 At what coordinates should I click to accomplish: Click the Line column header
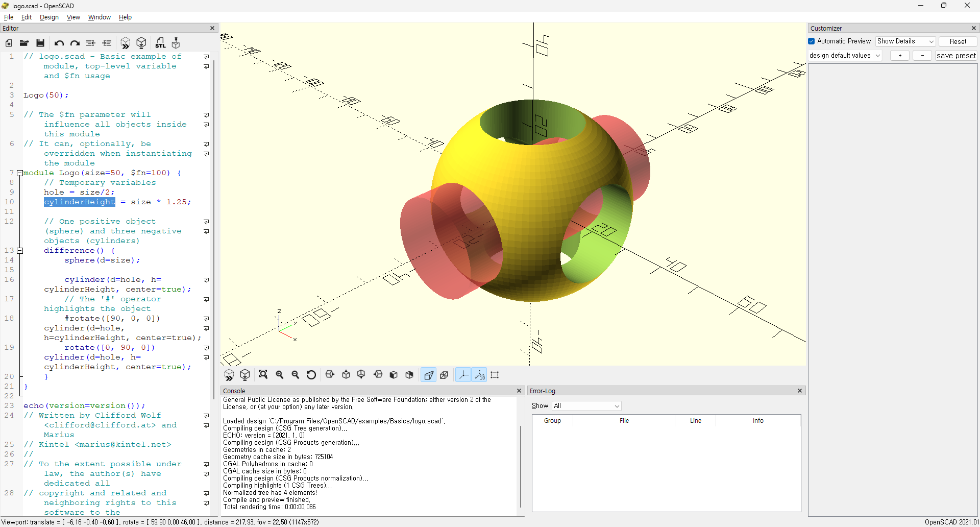pyautogui.click(x=696, y=421)
